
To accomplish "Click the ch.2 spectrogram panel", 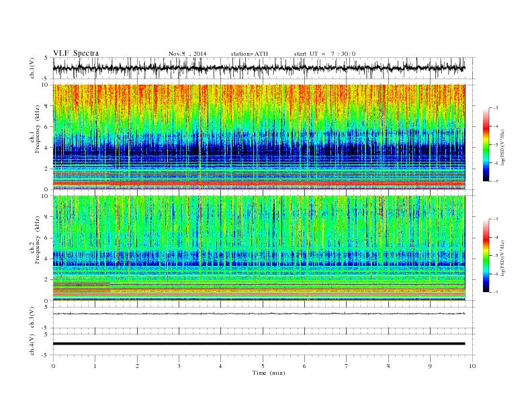I will [x=259, y=248].
